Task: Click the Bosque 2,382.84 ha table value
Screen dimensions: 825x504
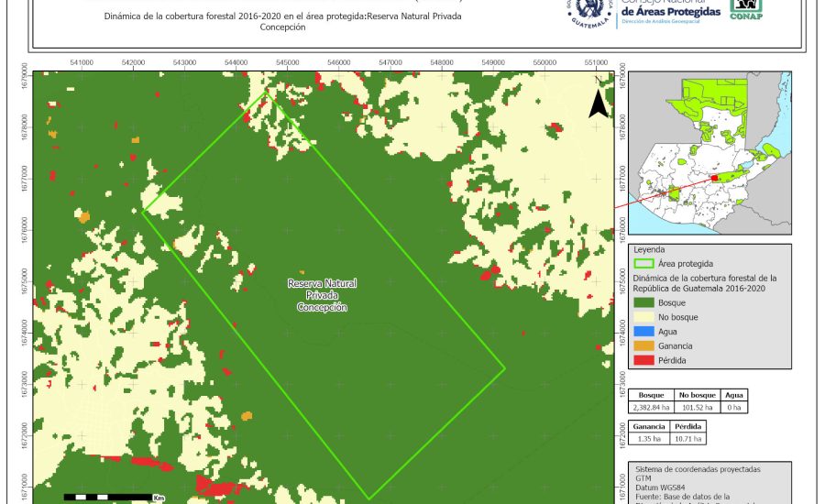Action: (x=650, y=407)
